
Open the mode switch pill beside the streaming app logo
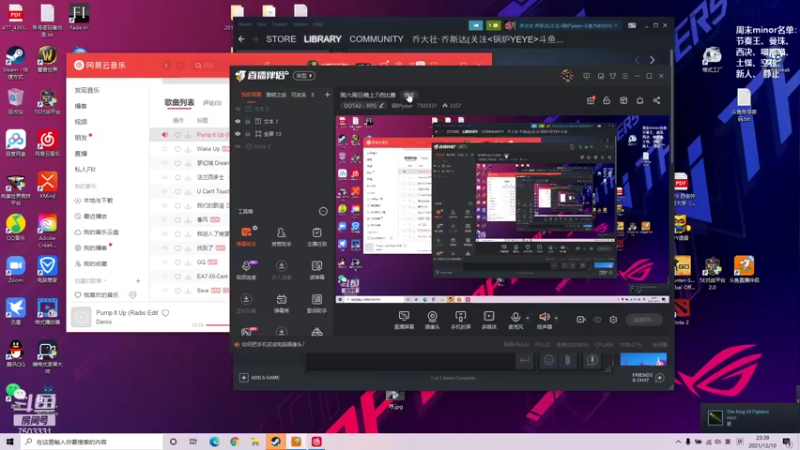pyautogui.click(x=304, y=76)
